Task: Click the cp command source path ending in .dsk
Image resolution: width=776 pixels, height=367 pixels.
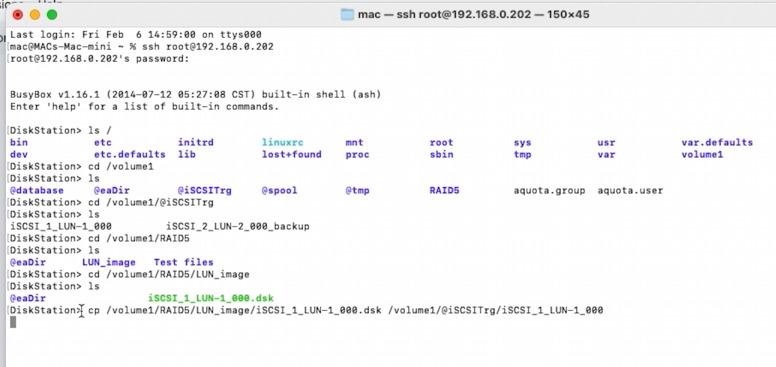Action: [x=244, y=310]
